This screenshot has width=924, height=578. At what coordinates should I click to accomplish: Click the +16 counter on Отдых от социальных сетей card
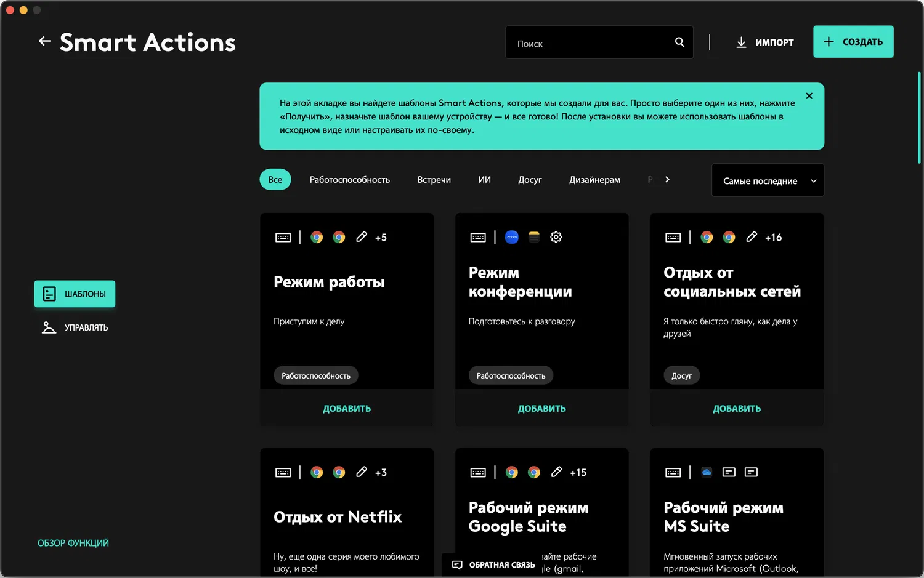(x=774, y=238)
